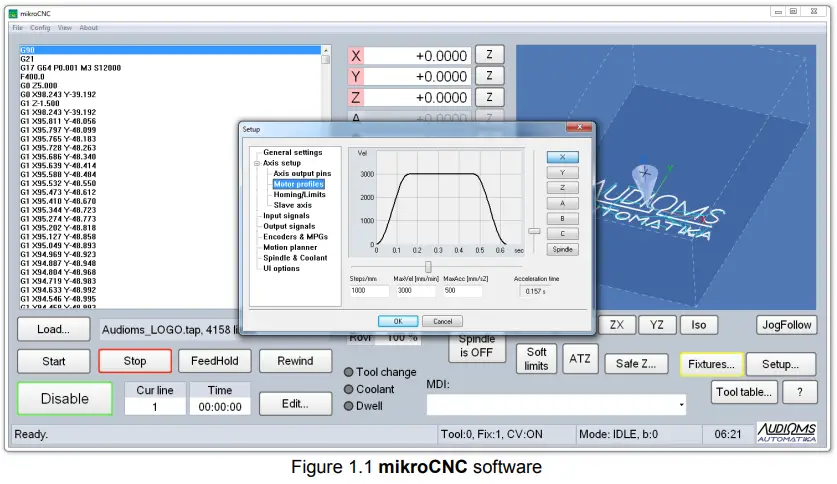
Task: Click the red Stop button
Action: tap(135, 361)
